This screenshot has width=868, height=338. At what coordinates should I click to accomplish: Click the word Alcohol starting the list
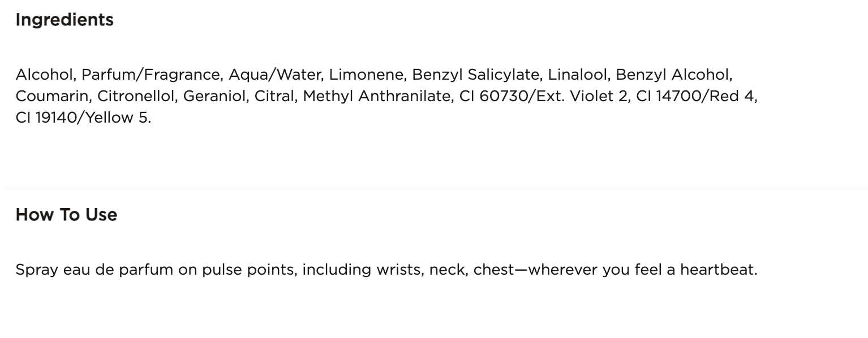point(46,75)
